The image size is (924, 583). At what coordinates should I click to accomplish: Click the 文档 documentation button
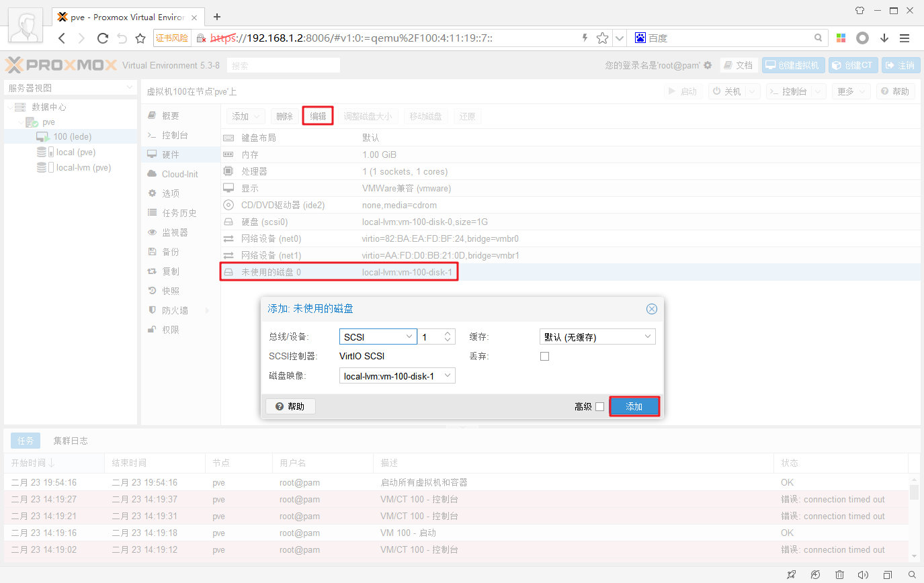point(739,65)
